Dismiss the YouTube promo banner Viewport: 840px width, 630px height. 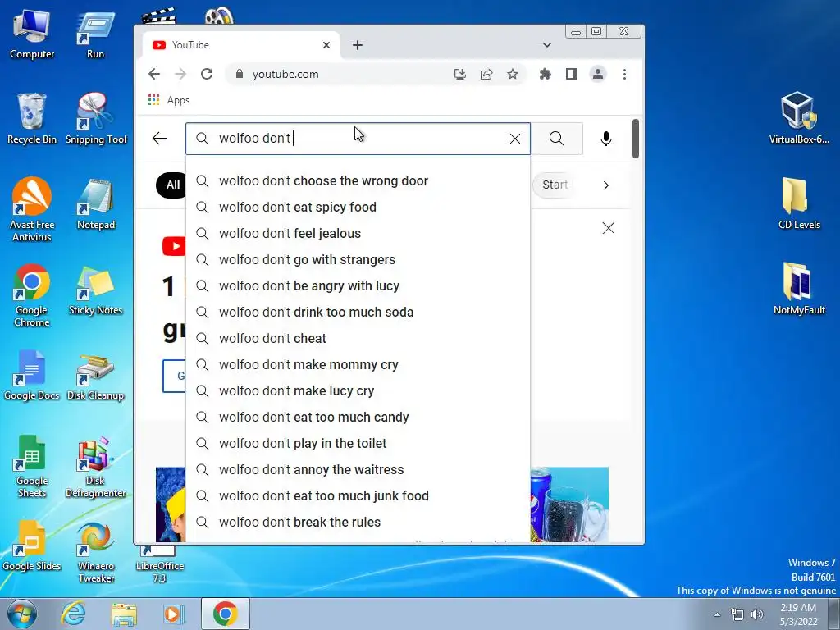[609, 228]
